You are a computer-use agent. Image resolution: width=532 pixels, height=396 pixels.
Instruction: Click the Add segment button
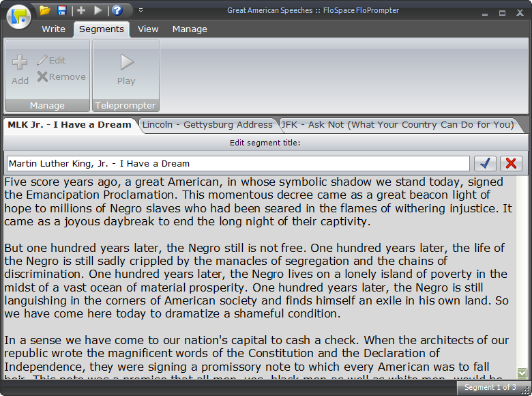coord(20,70)
